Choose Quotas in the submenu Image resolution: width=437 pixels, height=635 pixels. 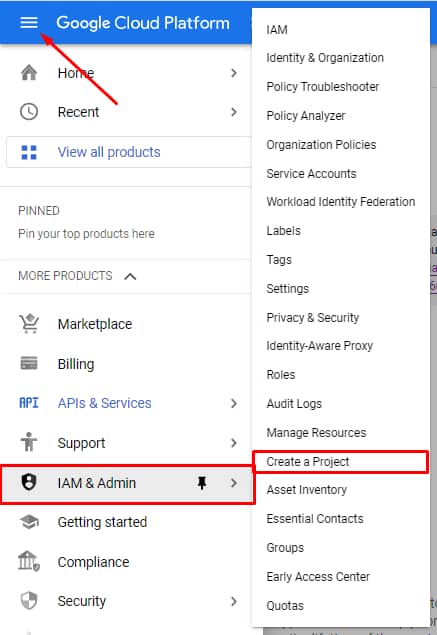285,606
